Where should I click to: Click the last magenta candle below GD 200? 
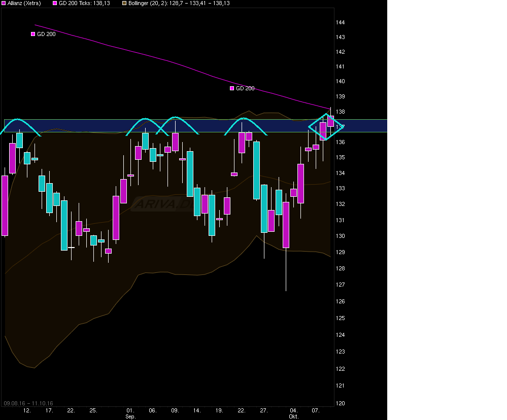(x=330, y=121)
